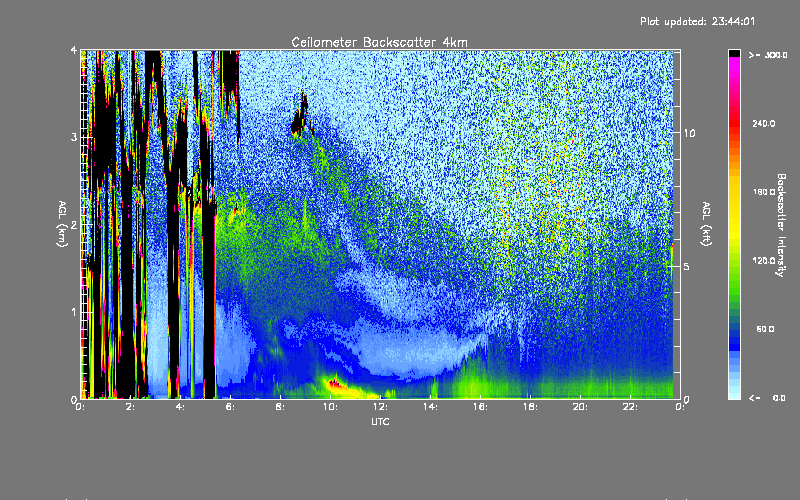The image size is (800, 500).
Task: Click the '180.0' colorbar label
Action: click(x=764, y=192)
